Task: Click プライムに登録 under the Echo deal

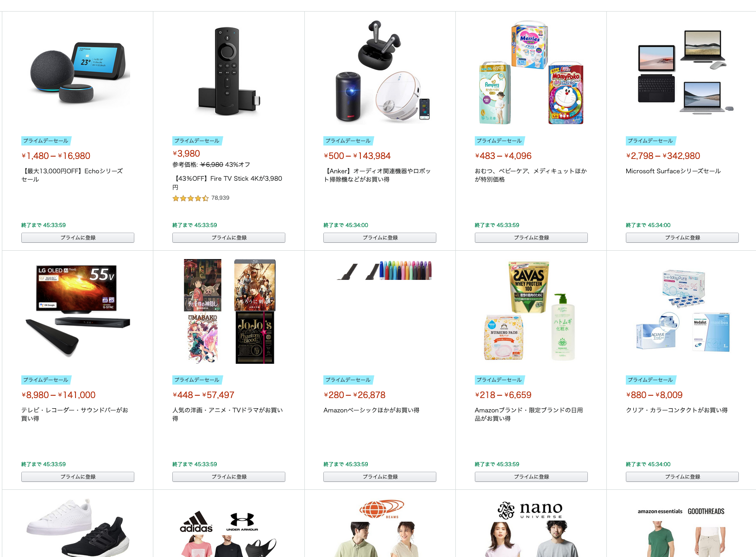Action: point(78,238)
